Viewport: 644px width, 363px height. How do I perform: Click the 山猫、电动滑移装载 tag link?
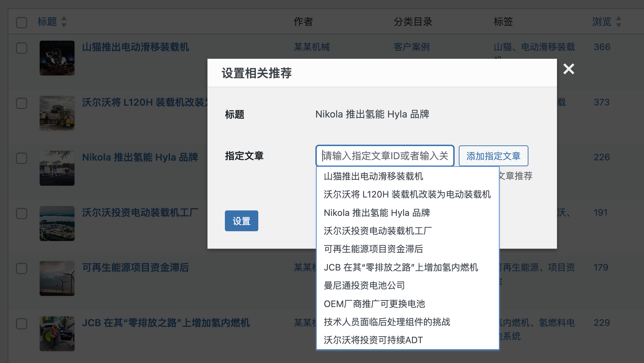pos(534,47)
